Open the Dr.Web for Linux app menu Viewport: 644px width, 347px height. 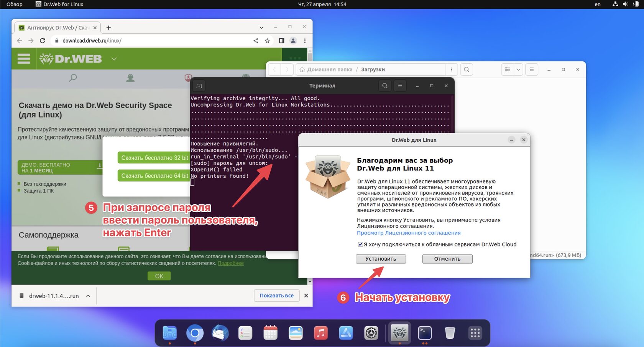(59, 4)
